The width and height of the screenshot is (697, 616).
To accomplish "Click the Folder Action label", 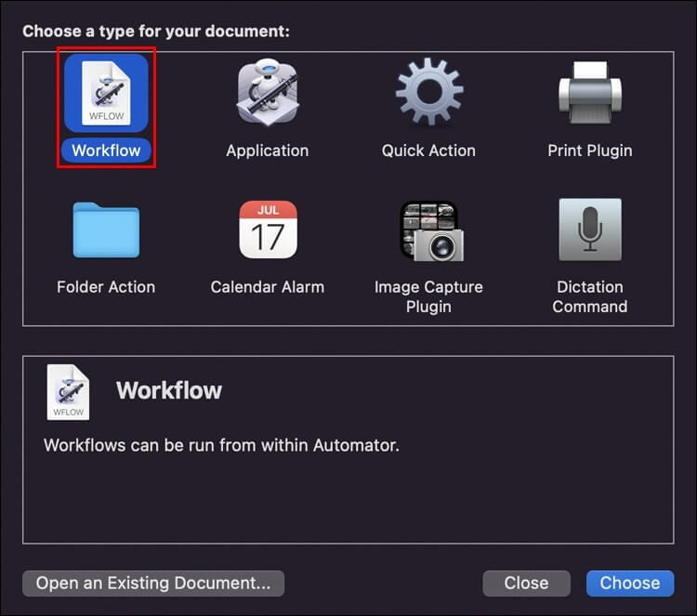I will coord(106,287).
